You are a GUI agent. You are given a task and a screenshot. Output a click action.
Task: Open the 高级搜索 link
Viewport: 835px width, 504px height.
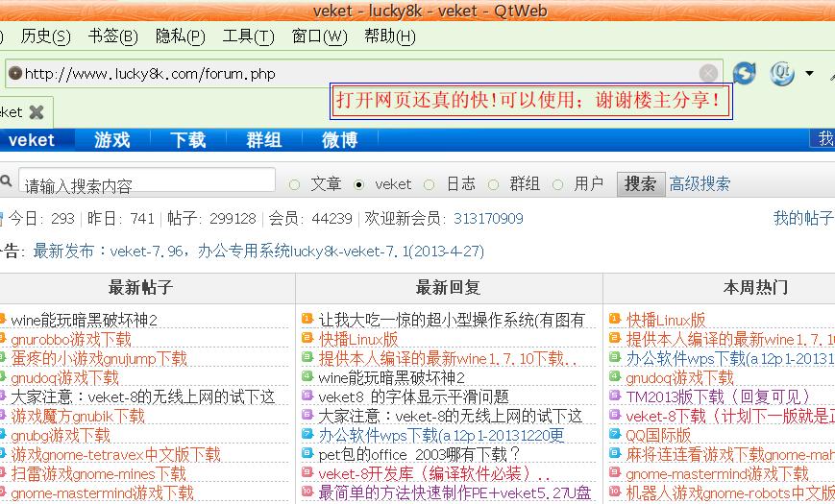click(700, 184)
